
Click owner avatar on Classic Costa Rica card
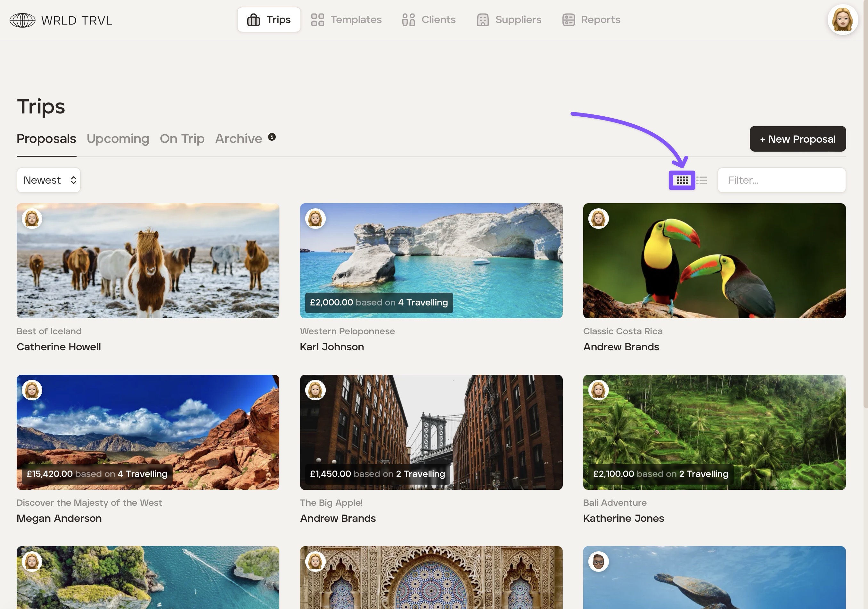pyautogui.click(x=598, y=219)
